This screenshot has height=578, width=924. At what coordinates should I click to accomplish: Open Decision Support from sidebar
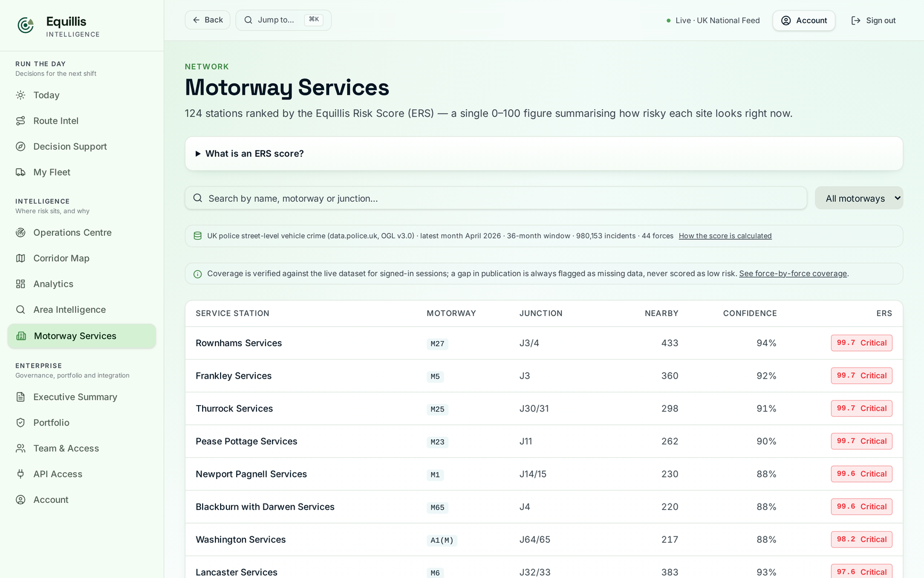coord(81,147)
